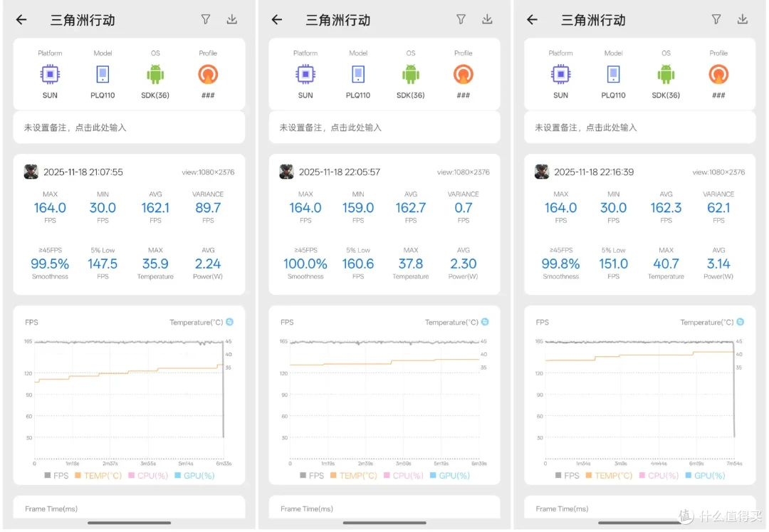Toggle TEMP(°C) series in right chart legend

[609, 476]
